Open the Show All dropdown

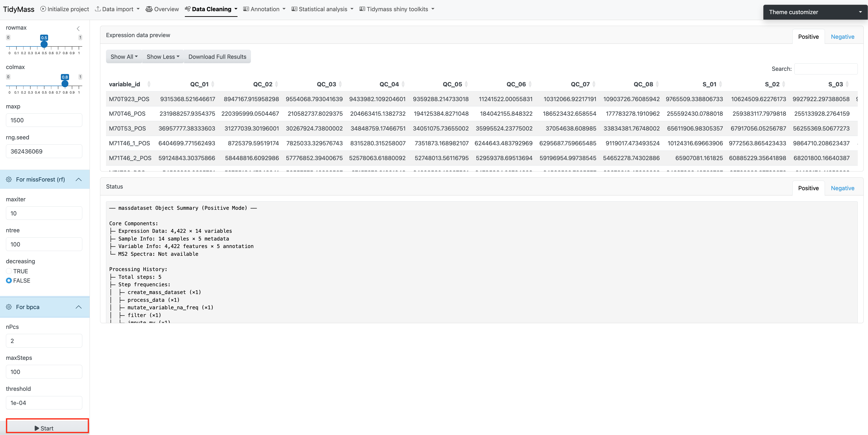pos(124,56)
